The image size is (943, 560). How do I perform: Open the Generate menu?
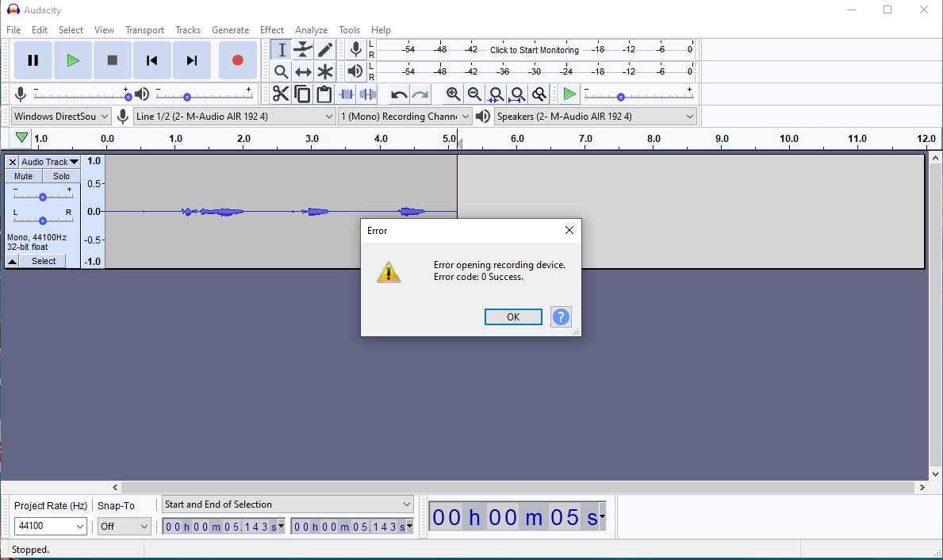pos(230,30)
